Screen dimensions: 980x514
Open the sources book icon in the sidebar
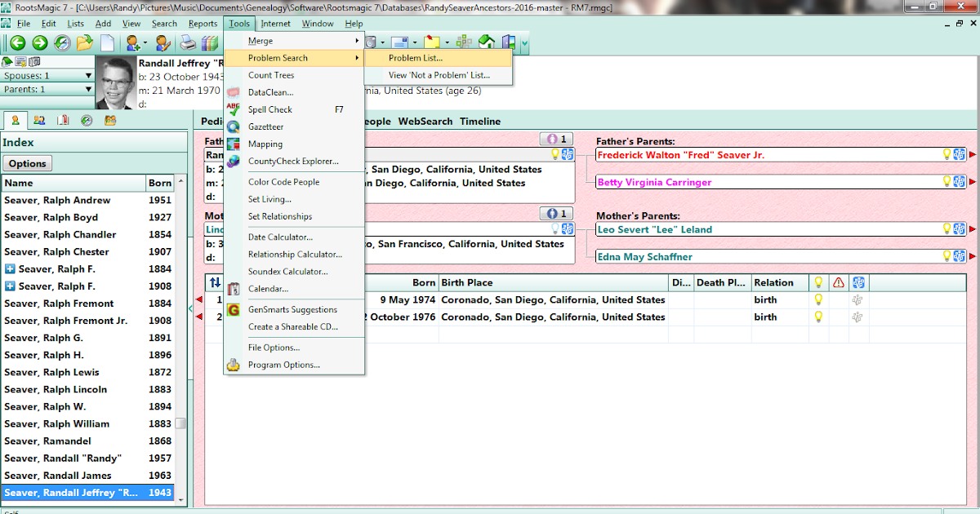point(64,121)
